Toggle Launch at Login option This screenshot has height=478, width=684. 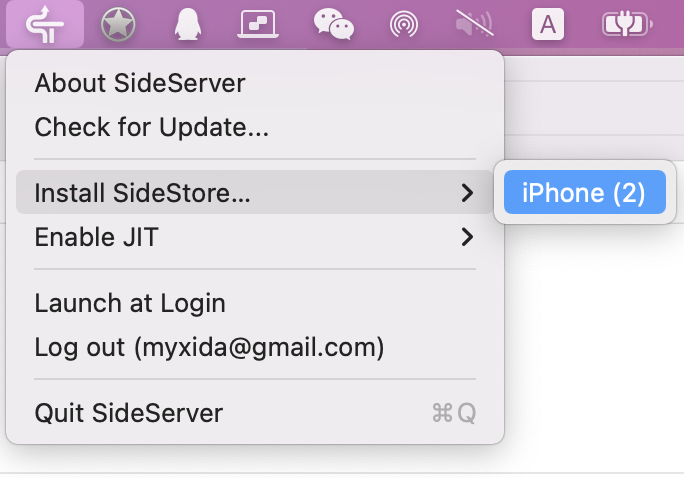pos(130,303)
